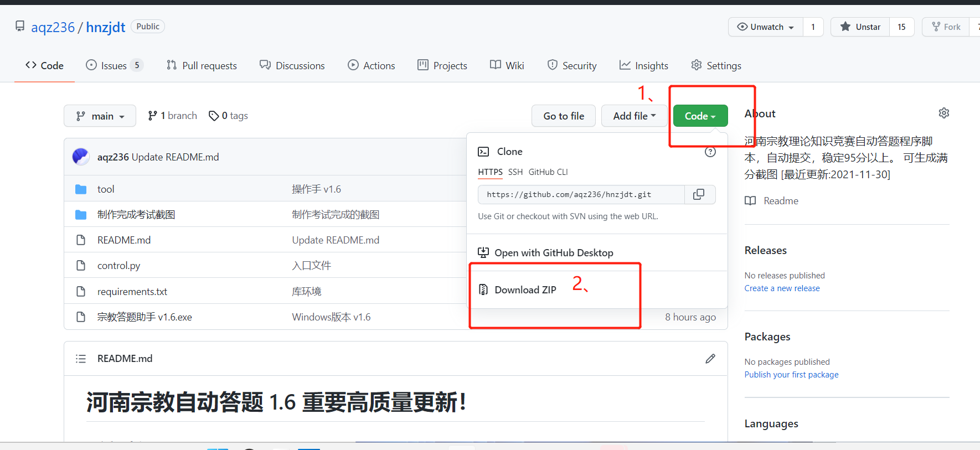The image size is (980, 450).
Task: Open the 库环境 commit message
Action: [x=307, y=292]
